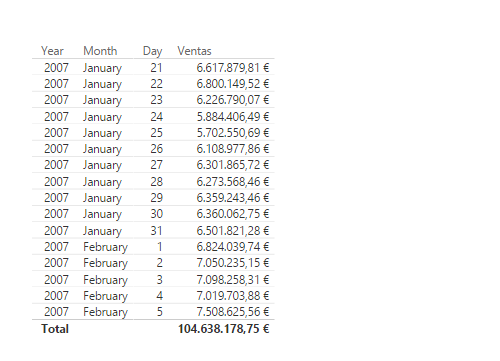Click the 6.800.149,52 € cell
This screenshot has width=500, height=361.
(x=233, y=84)
